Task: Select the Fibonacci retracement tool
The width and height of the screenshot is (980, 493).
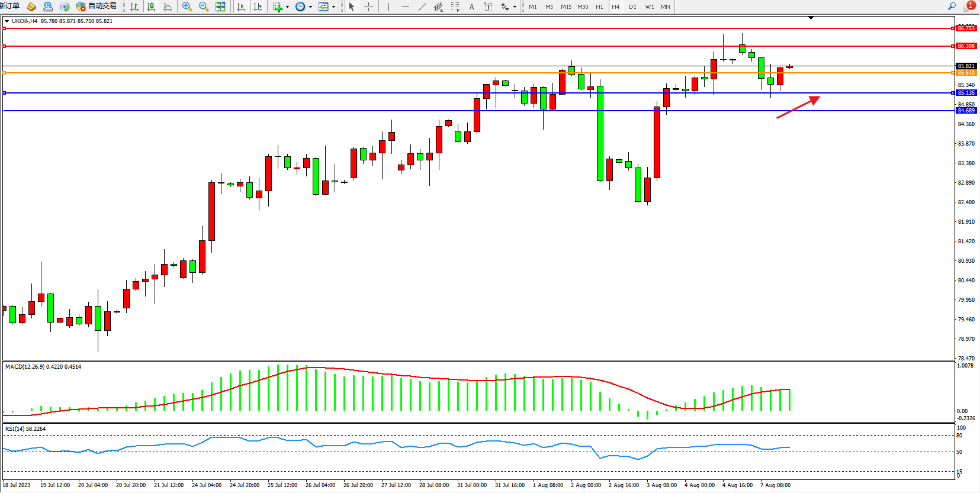Action: point(455,7)
